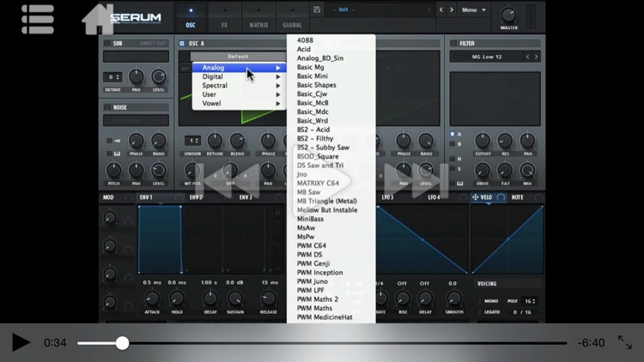Click the filter FAT knob
Screen dimensions: 644x362
[x=505, y=170]
